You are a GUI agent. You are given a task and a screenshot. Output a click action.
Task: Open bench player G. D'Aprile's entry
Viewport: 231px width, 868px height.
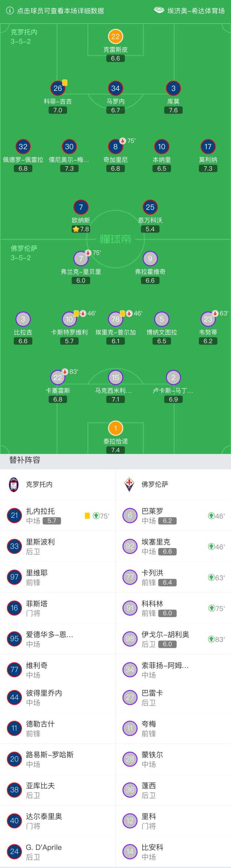57,851
